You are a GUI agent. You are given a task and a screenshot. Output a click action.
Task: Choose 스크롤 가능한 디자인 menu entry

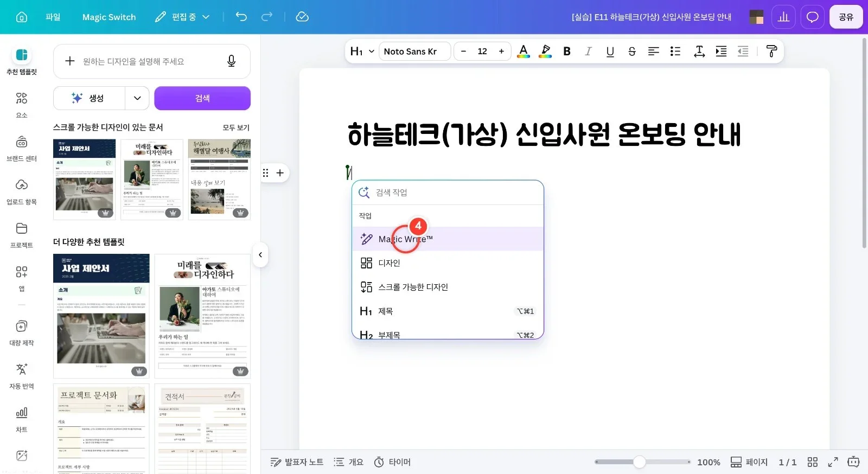(x=448, y=287)
